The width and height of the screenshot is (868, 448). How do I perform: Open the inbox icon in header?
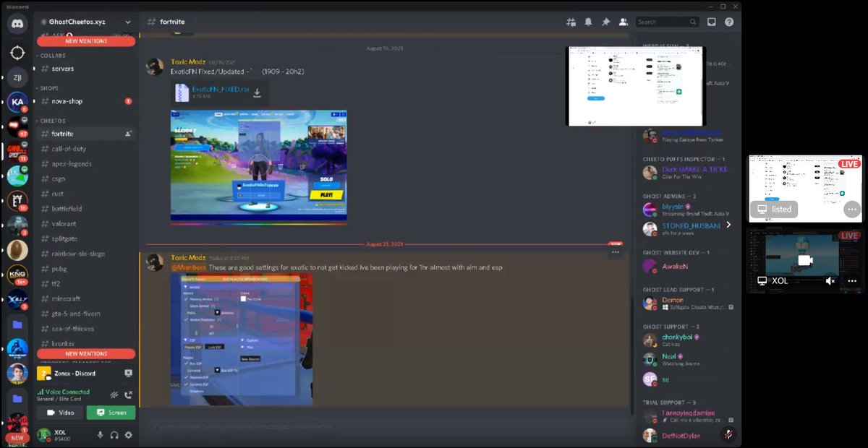(x=712, y=22)
